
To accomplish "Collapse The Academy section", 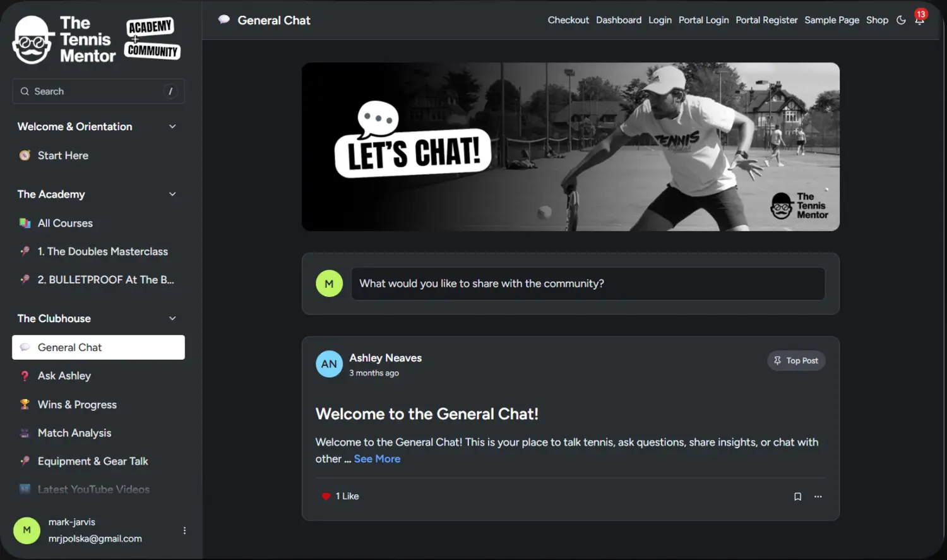I will coord(172,194).
